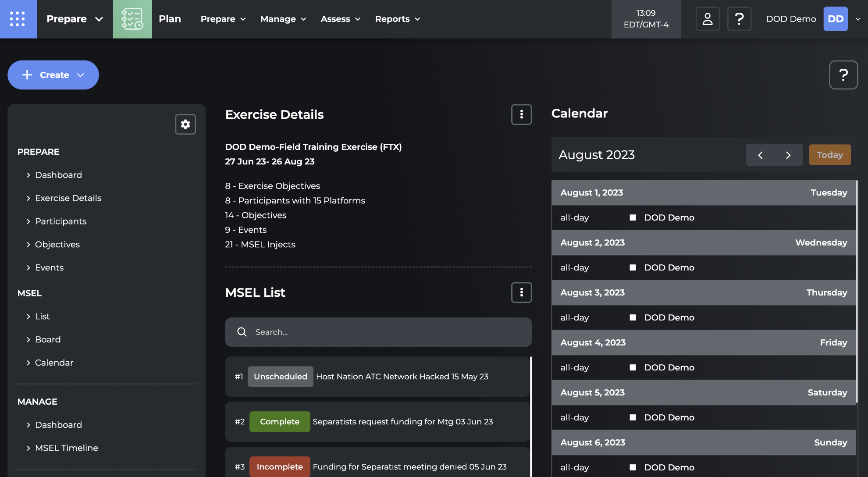Go to next month in calendar

(788, 155)
